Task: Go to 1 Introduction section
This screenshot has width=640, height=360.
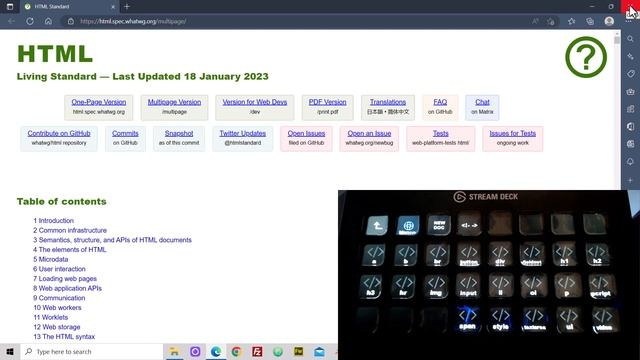Action: [53, 220]
